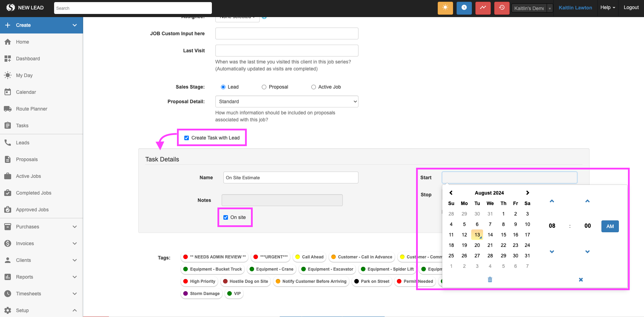
Task: Advance the calendar to next month
Action: (x=527, y=193)
